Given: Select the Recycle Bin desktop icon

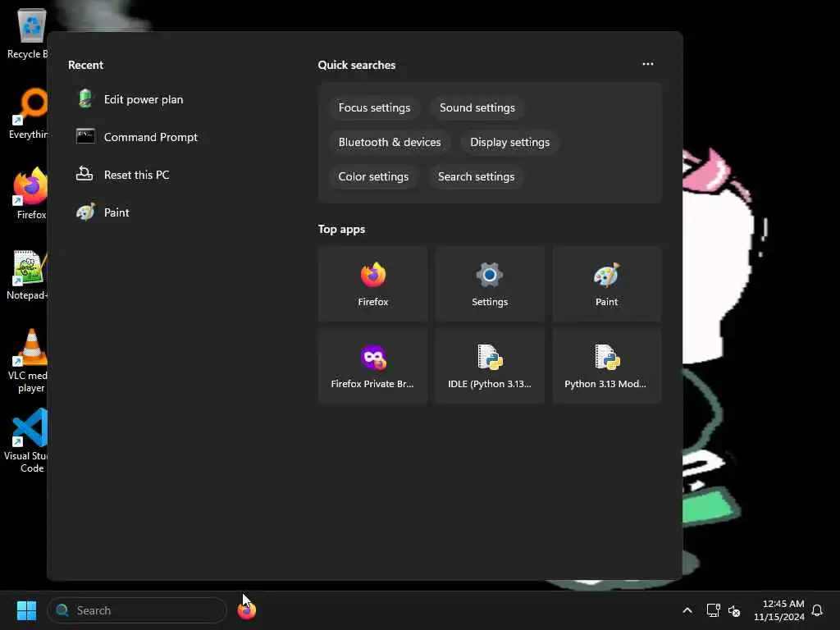Looking at the screenshot, I should pyautogui.click(x=29, y=34).
